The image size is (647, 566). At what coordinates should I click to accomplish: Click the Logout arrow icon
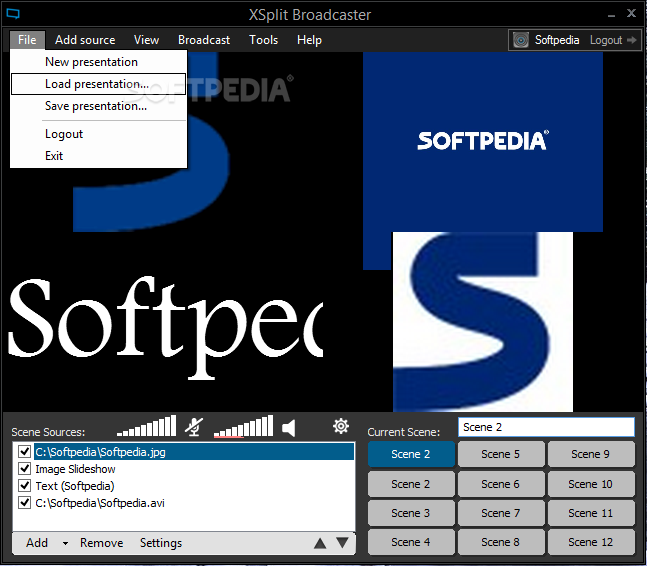631,40
